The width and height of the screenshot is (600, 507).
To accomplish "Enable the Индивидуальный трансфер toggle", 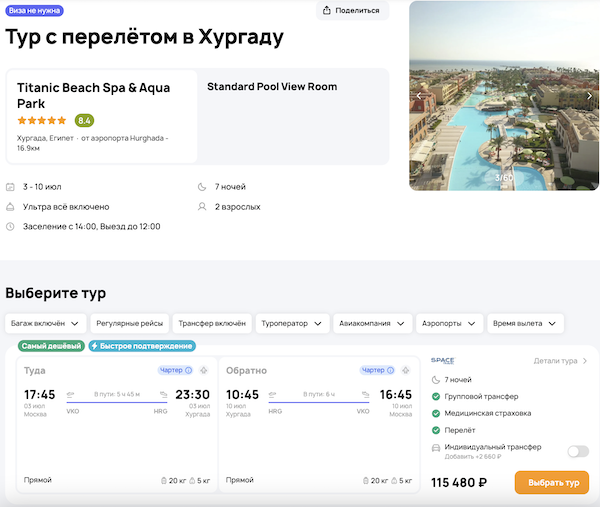I will pyautogui.click(x=577, y=451).
